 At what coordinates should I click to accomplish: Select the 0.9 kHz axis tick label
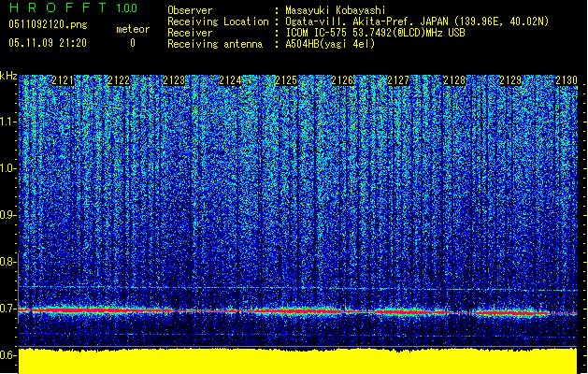tap(7, 215)
